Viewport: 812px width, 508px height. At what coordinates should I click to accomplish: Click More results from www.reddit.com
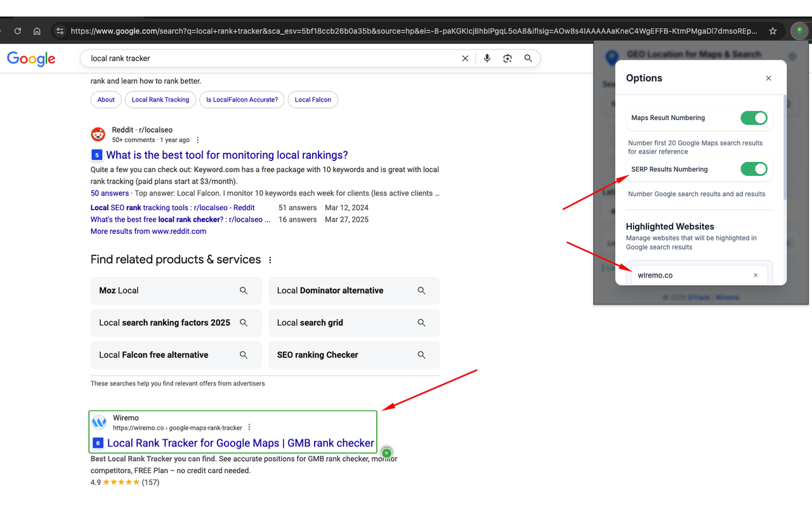pos(148,231)
